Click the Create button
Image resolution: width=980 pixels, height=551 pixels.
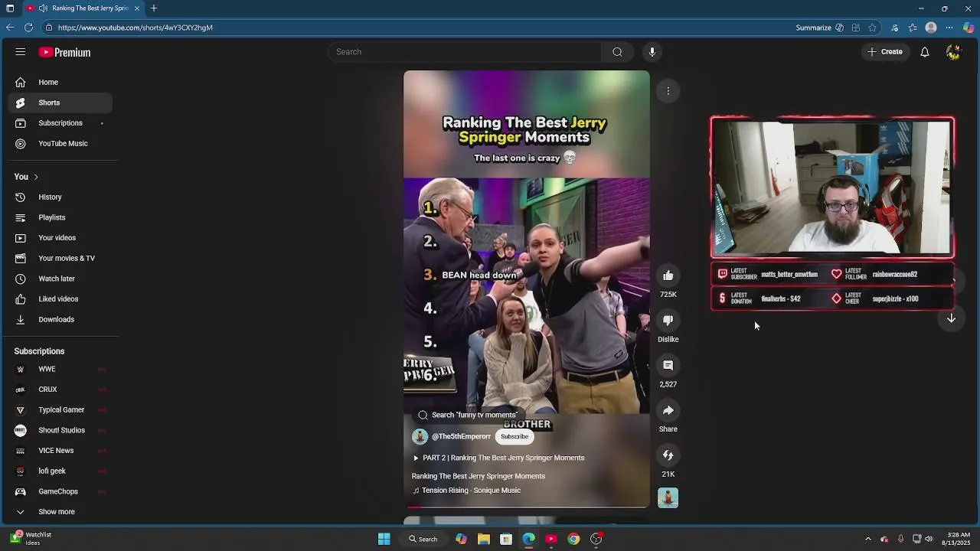tap(885, 52)
